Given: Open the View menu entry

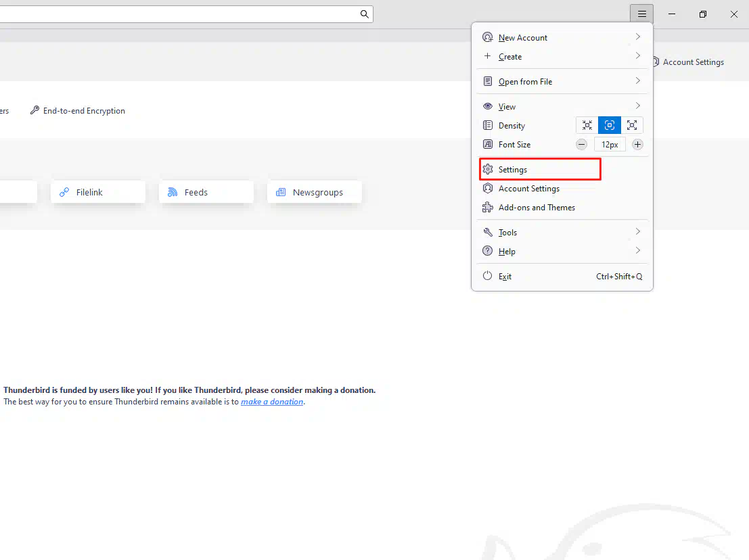Looking at the screenshot, I should (x=562, y=106).
